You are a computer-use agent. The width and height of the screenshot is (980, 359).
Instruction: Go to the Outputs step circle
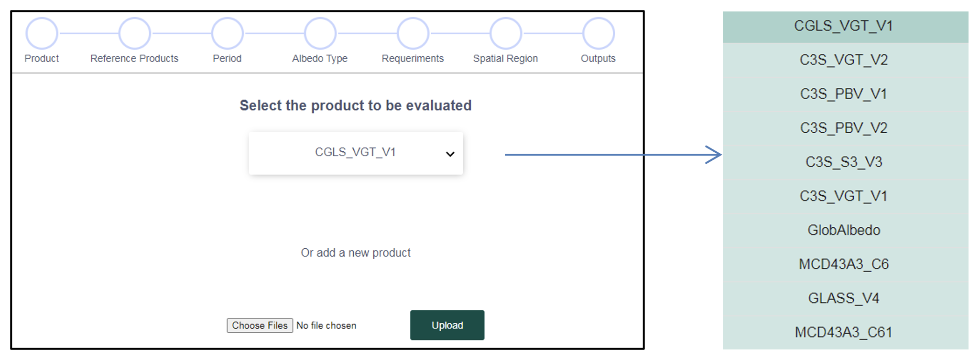tap(599, 33)
